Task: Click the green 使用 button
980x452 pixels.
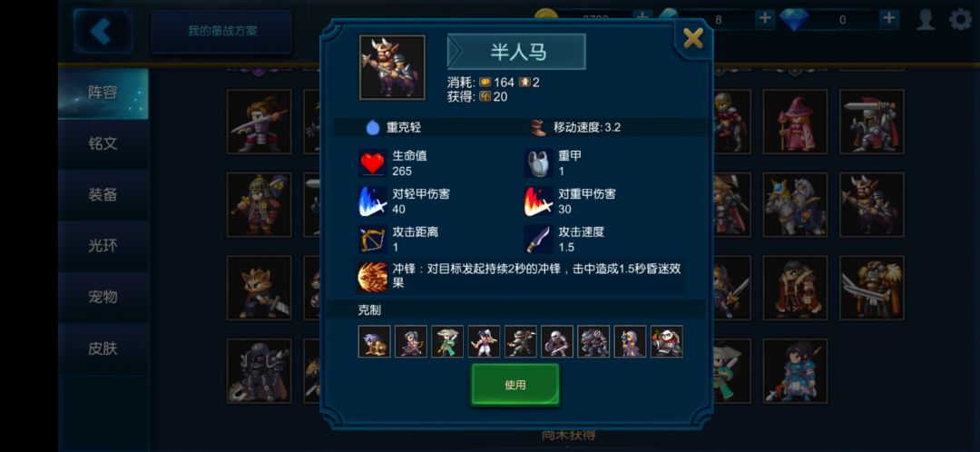Action: [515, 385]
